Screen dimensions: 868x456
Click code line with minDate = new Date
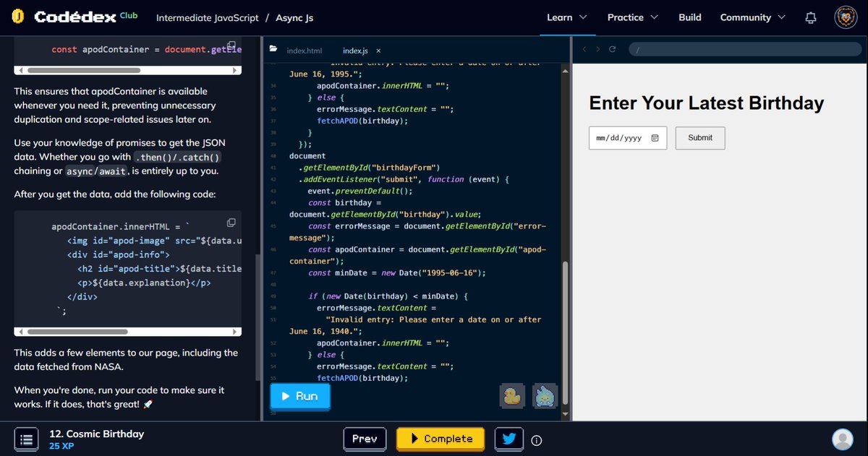click(396, 272)
